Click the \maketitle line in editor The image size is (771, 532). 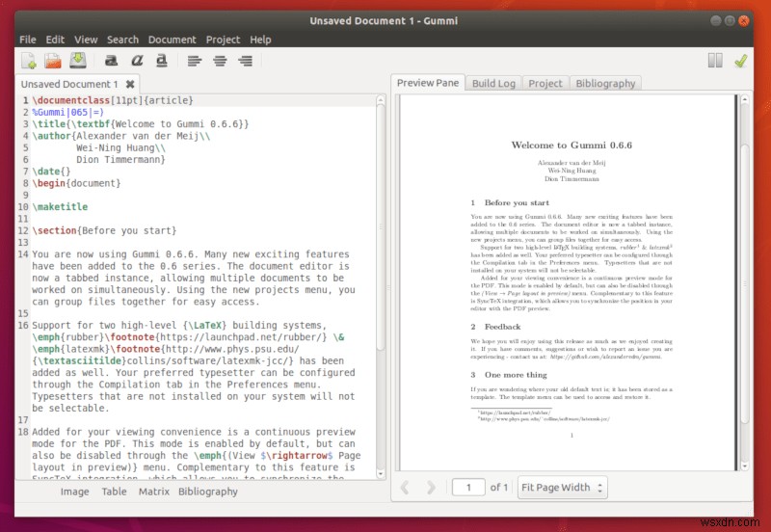[60, 206]
